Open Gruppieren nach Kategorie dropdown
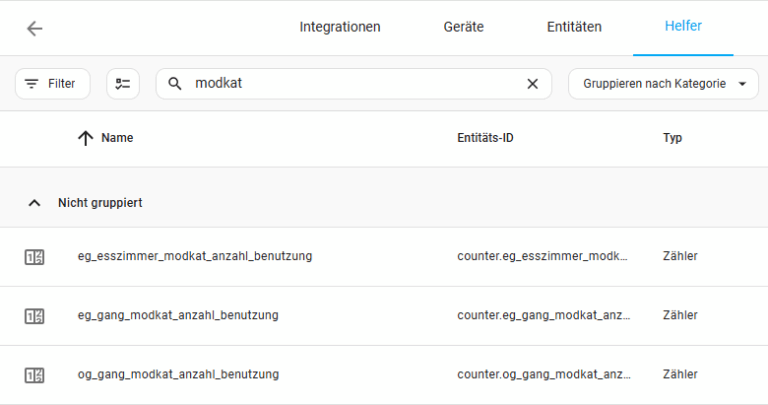 click(663, 84)
